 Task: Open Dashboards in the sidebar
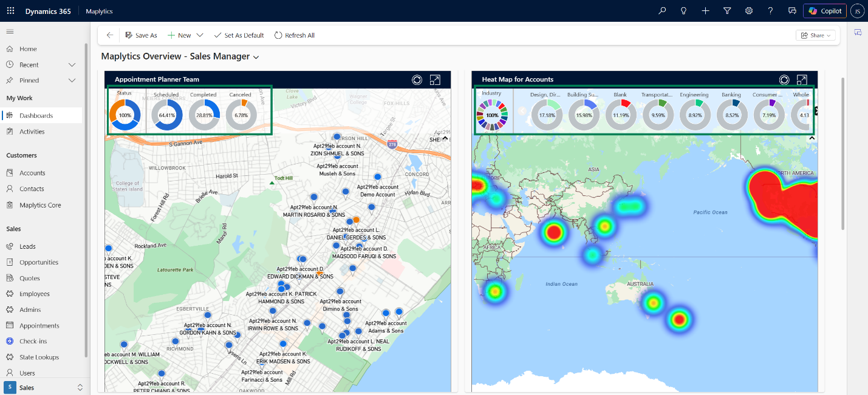[43, 115]
